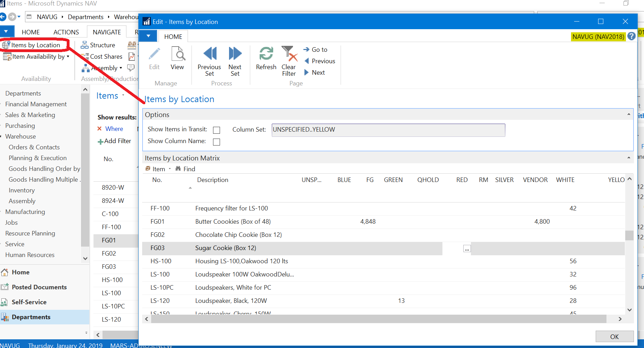Image resolution: width=644 pixels, height=348 pixels.
Task: Click the Next Set arrow icon
Action: coord(235,54)
